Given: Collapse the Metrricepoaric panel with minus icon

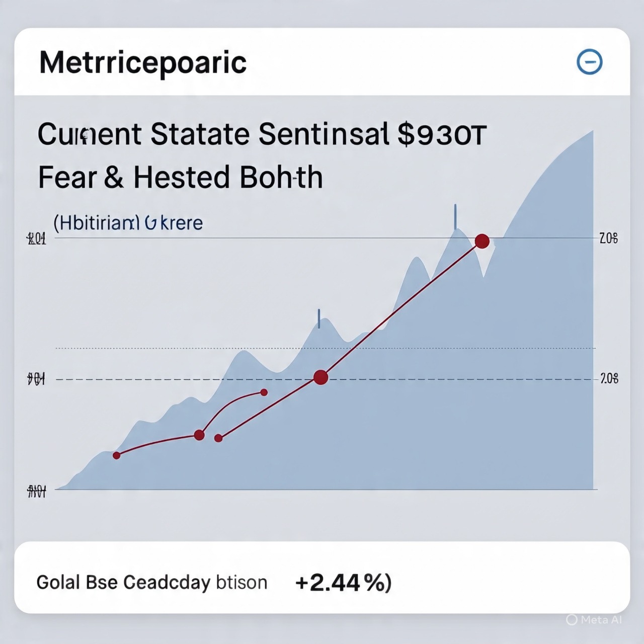Looking at the screenshot, I should pos(589,62).
